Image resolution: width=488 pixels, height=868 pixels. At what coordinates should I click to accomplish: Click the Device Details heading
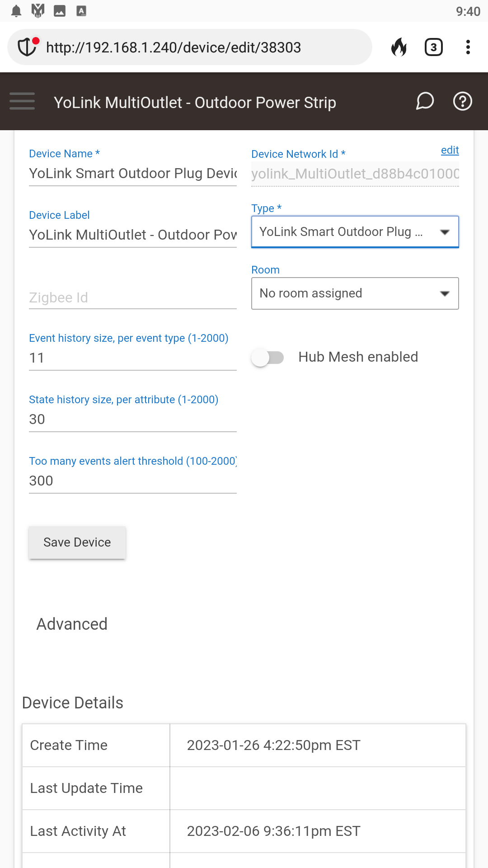(x=73, y=703)
